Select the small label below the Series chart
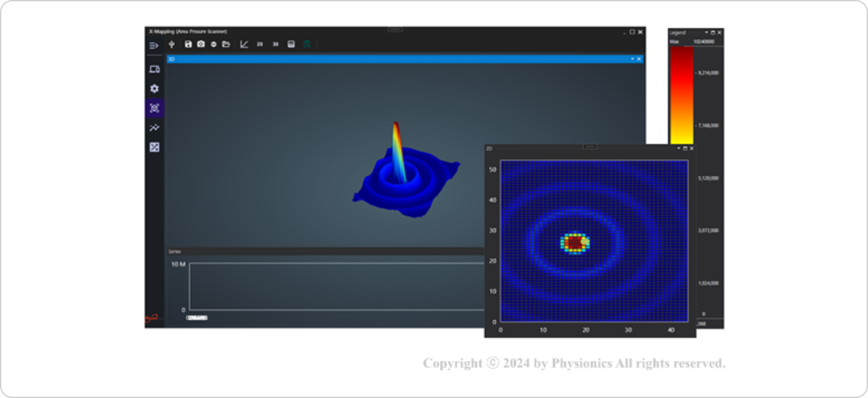 (x=197, y=317)
